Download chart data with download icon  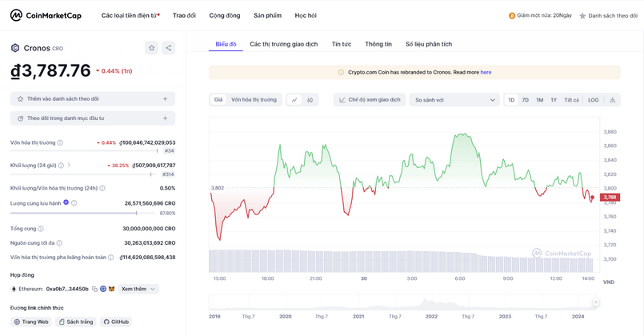coord(612,100)
